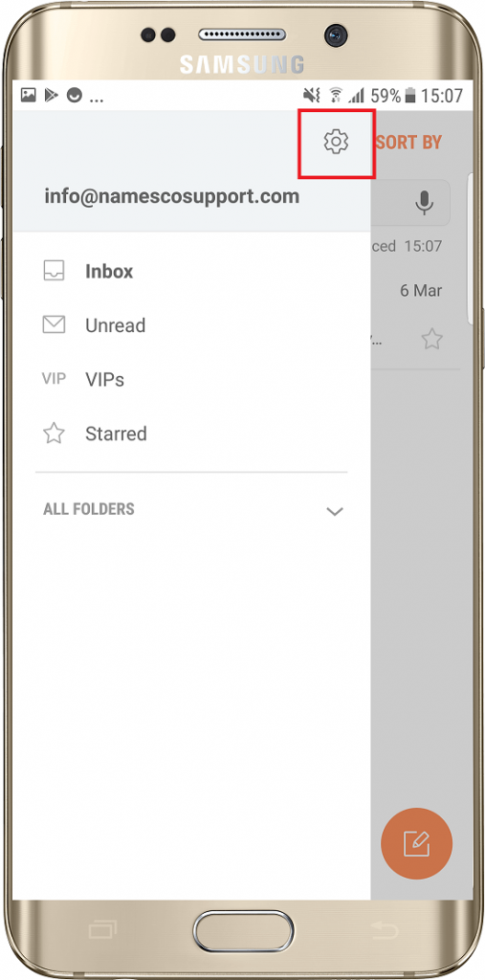
Task: Click the Unread envelope icon
Action: tap(54, 325)
